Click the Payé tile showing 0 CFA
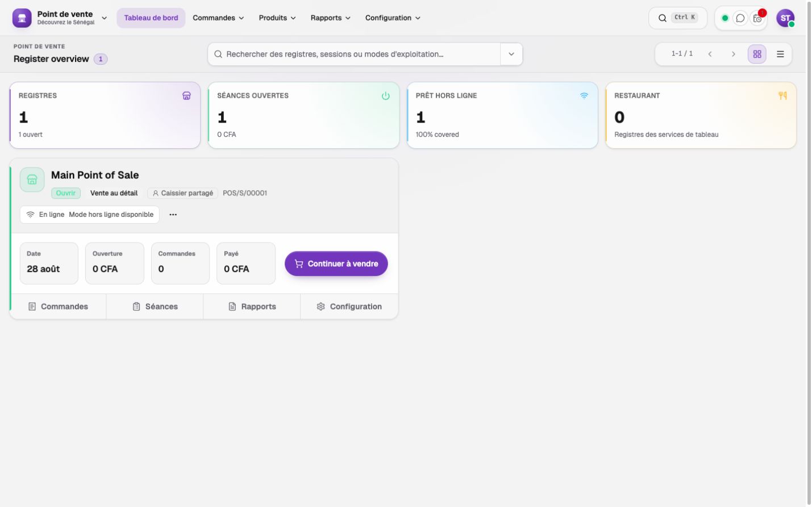Screen dimensions: 812x507 pyautogui.click(x=246, y=263)
